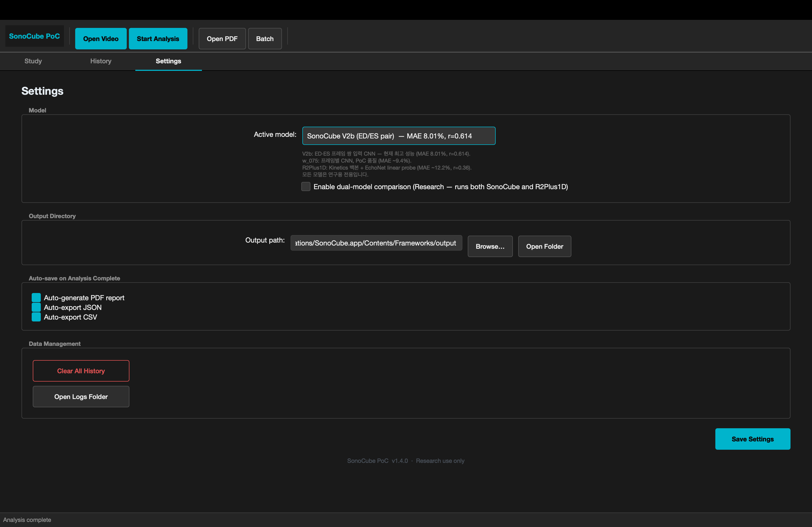Click the 'Output Directory' group label

(x=52, y=216)
